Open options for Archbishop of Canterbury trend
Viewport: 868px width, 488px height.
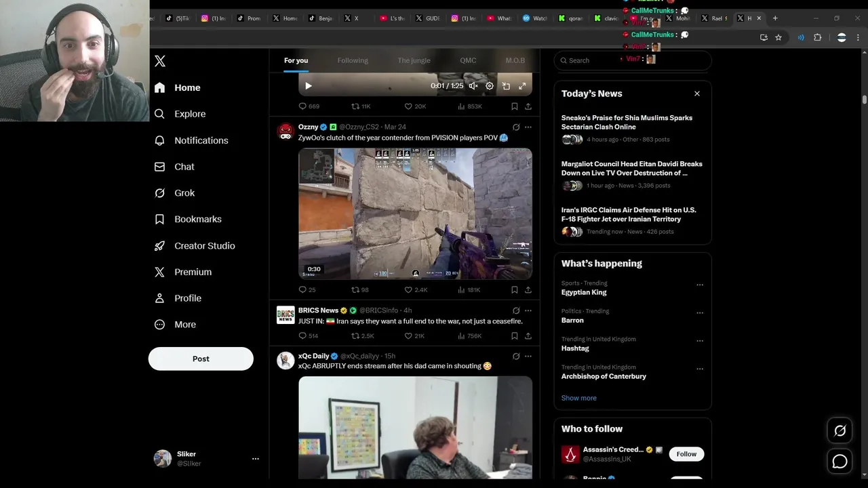tap(700, 369)
